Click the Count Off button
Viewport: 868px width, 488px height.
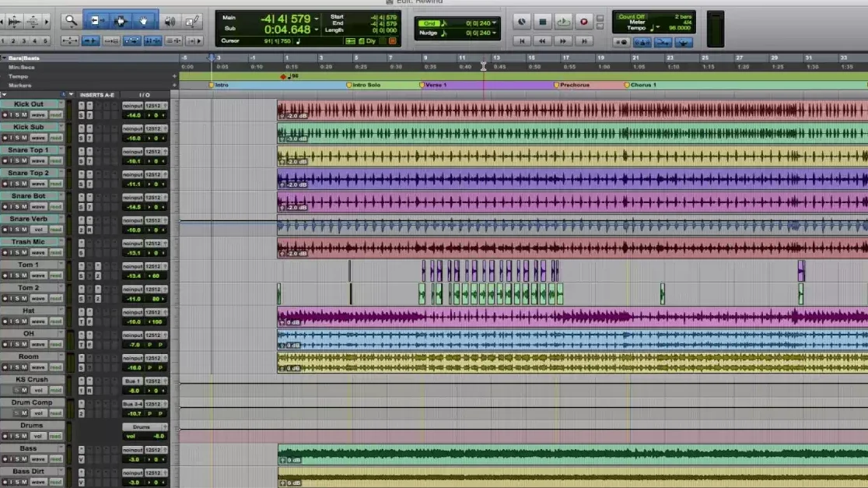tap(632, 16)
